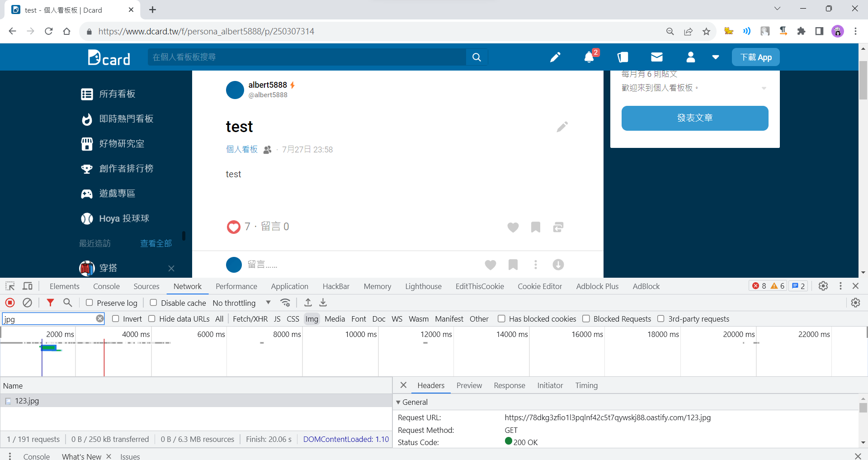The image size is (868, 460).
Task: Open the compose post pencil icon
Action: [555, 57]
